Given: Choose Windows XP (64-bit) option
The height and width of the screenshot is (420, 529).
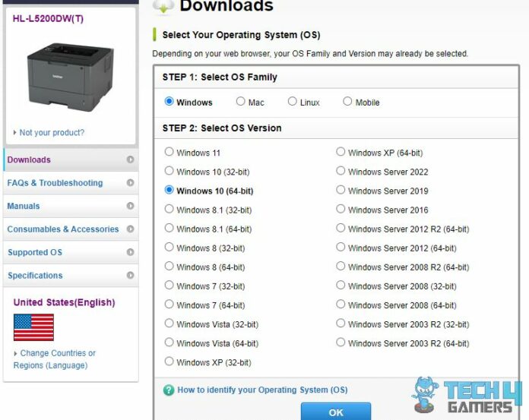Looking at the screenshot, I should tap(341, 152).
